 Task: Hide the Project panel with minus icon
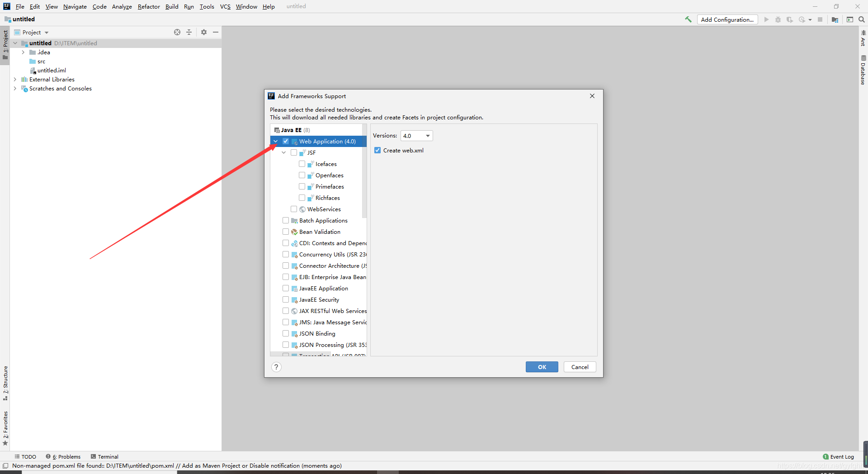216,32
